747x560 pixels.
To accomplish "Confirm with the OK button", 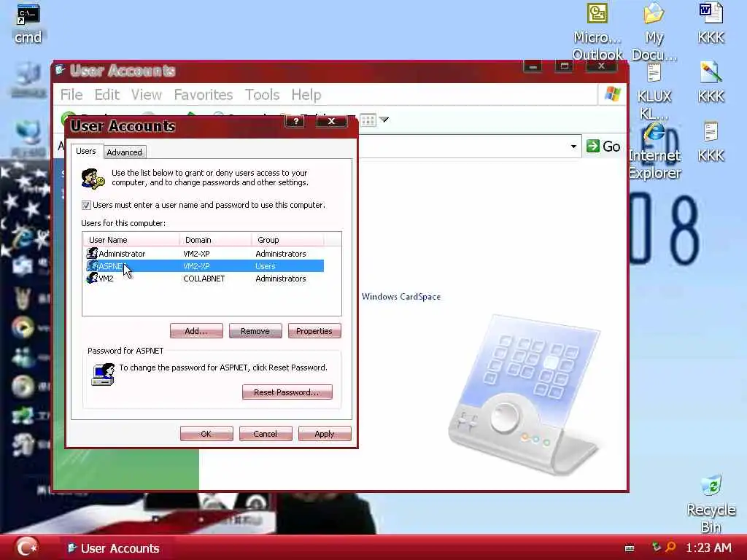I will tap(206, 434).
